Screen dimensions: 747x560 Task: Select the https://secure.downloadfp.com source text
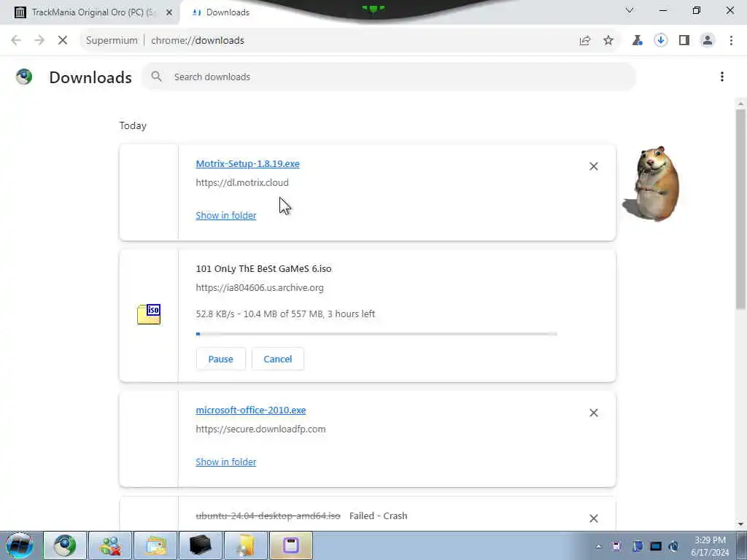pos(260,429)
